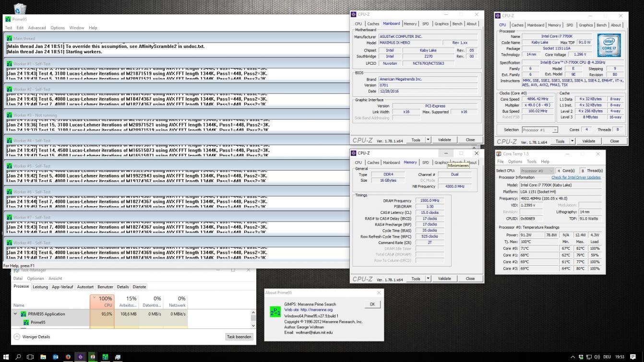Image resolution: width=644 pixels, height=362 pixels.
Task: Click the green Prime95 logo in About dialog
Action: coord(275,312)
